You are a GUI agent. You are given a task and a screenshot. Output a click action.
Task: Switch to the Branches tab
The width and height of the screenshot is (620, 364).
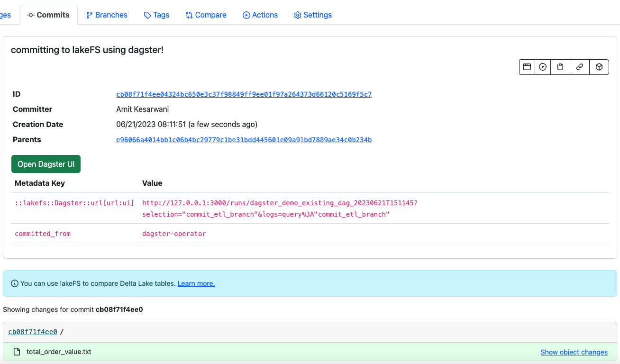107,15
